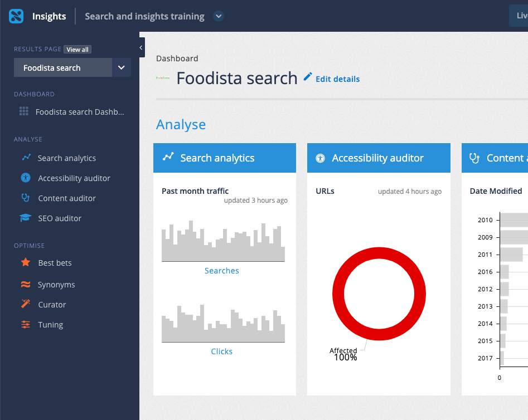The height and width of the screenshot is (420, 528).
Task: Select the Curator wand icon
Action: (x=25, y=304)
